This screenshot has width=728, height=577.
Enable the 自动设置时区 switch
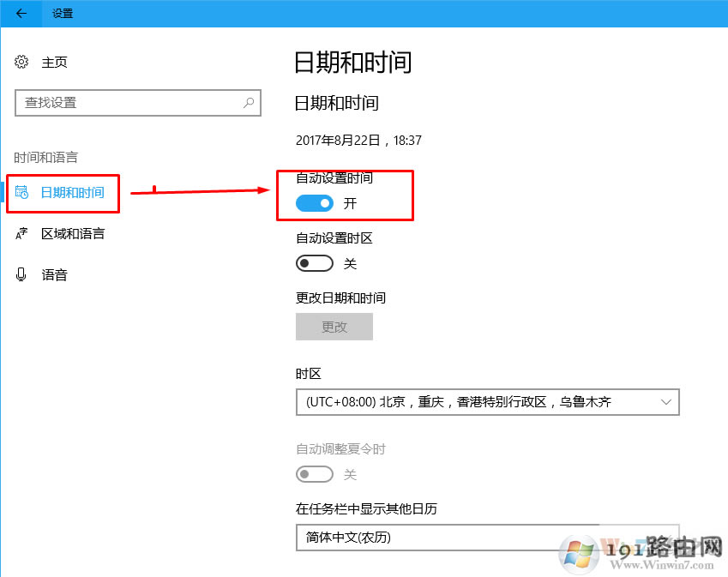coord(314,263)
